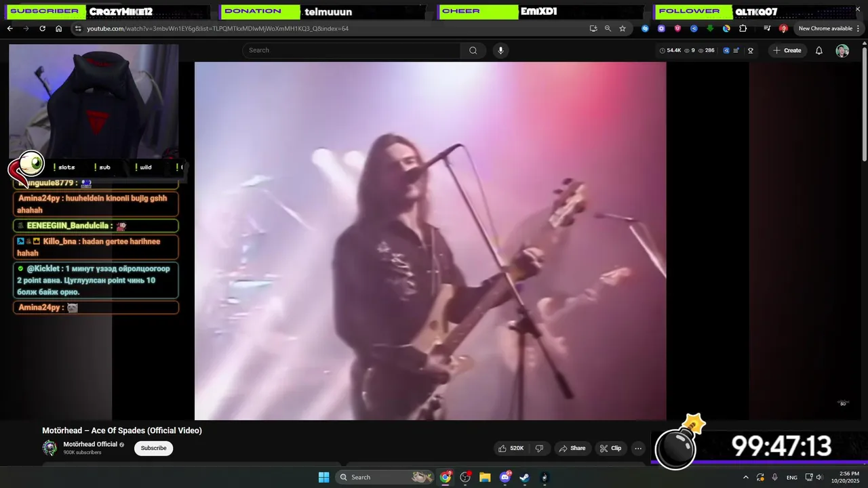Open YouTube notifications bell
This screenshot has width=868, height=488.
pyautogui.click(x=818, y=50)
